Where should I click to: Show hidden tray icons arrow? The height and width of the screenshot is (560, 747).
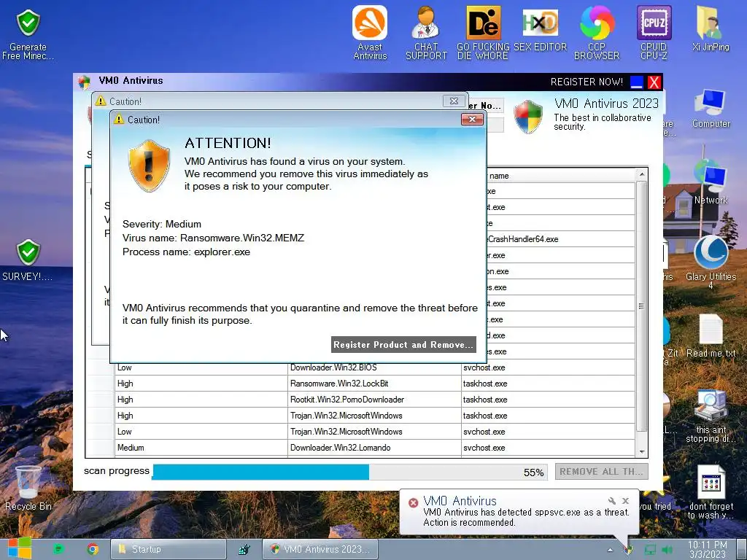click(x=610, y=550)
